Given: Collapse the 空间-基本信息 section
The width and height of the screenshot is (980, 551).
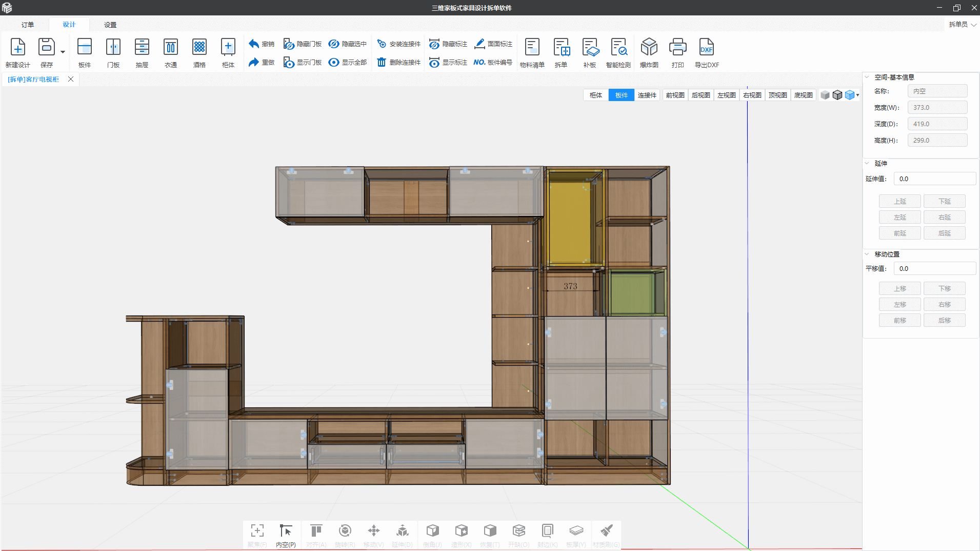Looking at the screenshot, I should [867, 77].
